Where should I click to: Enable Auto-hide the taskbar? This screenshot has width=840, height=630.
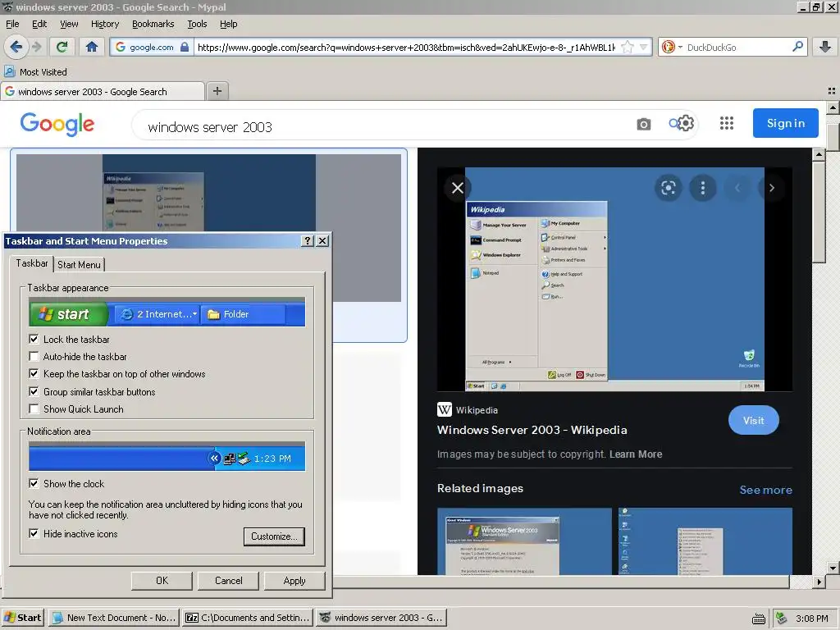(x=34, y=356)
